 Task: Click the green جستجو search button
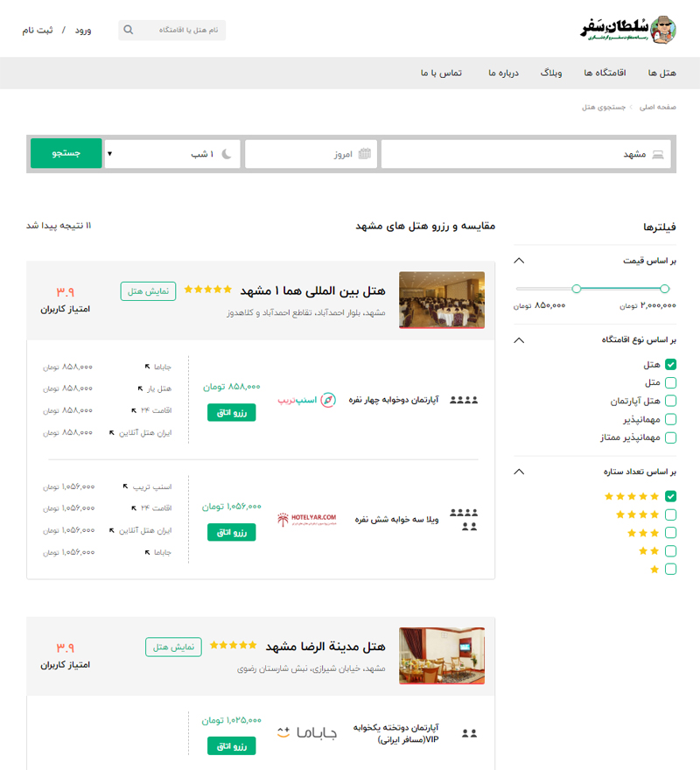[66, 153]
